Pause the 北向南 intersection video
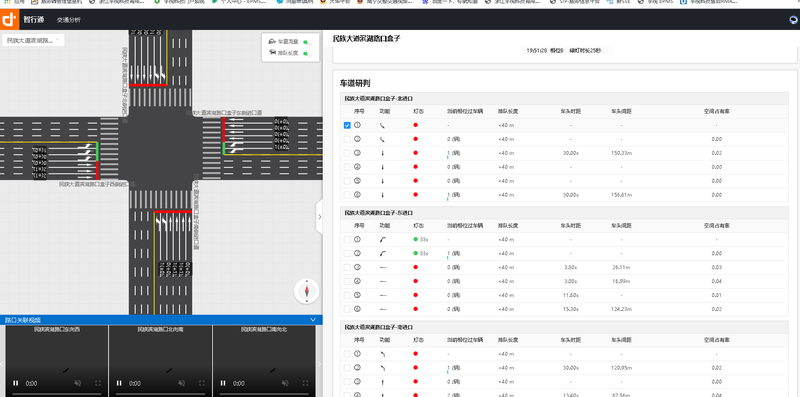Viewport: 800px width, 397px height. click(119, 383)
